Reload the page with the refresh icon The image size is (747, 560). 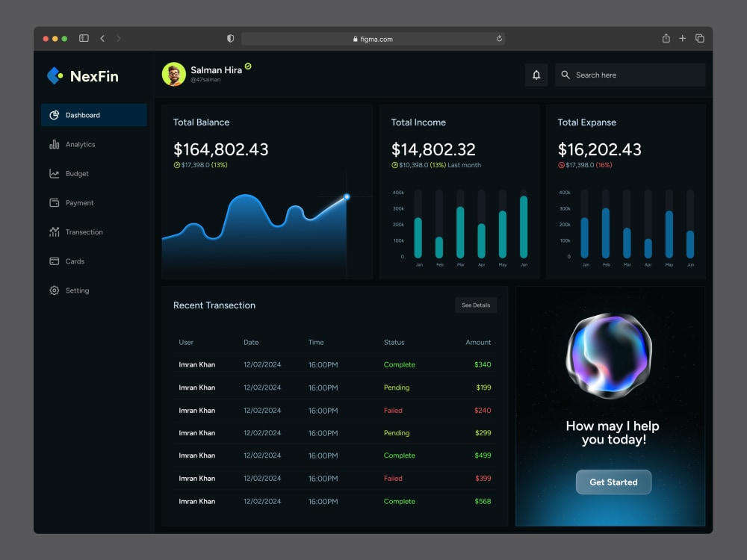coord(499,39)
